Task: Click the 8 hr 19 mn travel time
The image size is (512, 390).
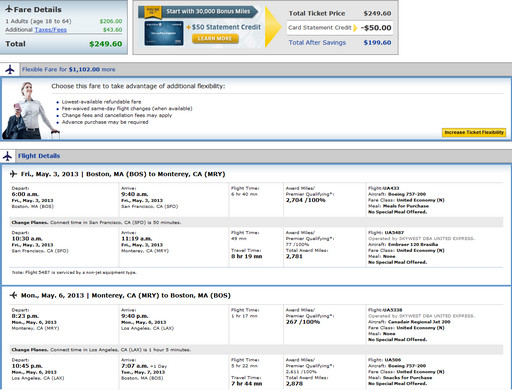Action: tap(247, 256)
